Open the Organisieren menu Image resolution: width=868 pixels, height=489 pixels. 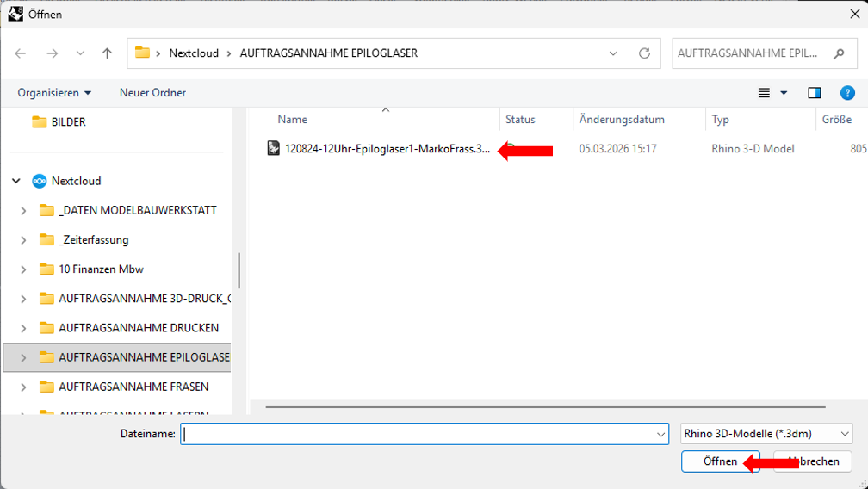point(54,92)
